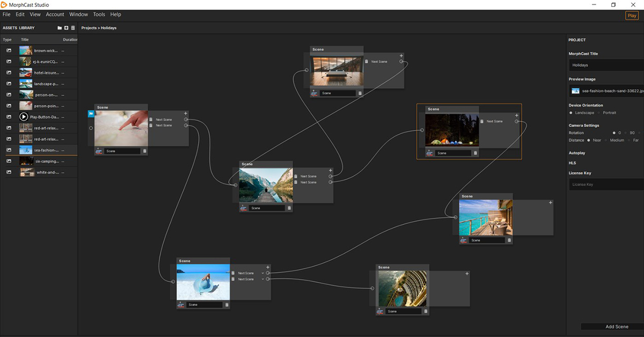Click the start flag icon on the pointing-hand scene
Screen dimensions: 644x337
(x=91, y=113)
